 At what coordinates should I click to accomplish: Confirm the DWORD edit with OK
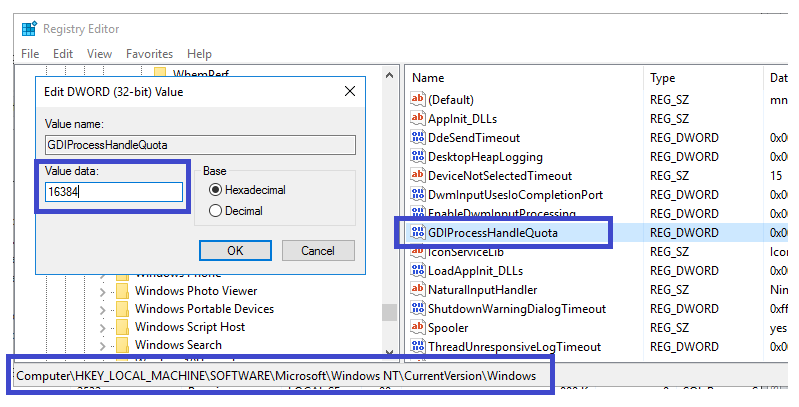[x=235, y=251]
